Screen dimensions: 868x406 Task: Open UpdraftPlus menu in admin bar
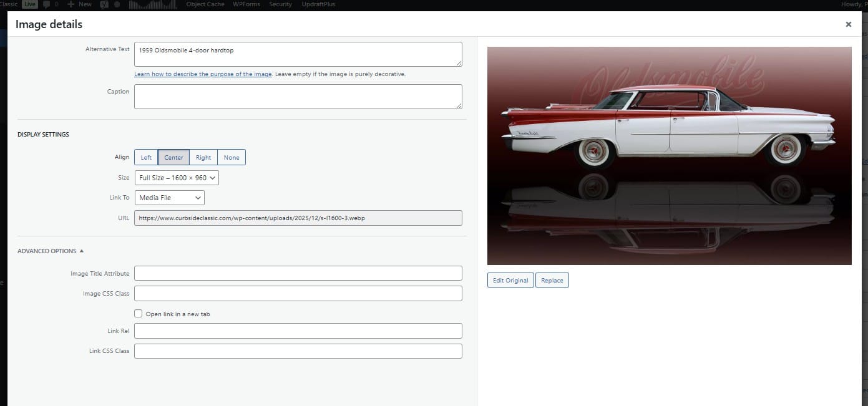(x=317, y=4)
